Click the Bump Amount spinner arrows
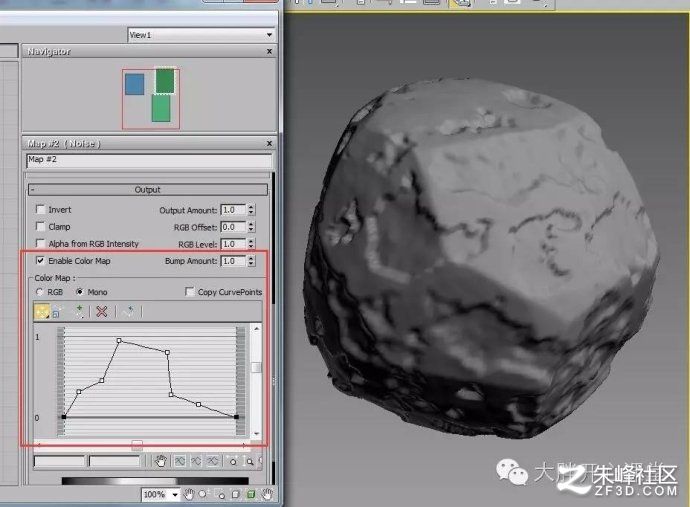 tap(251, 261)
